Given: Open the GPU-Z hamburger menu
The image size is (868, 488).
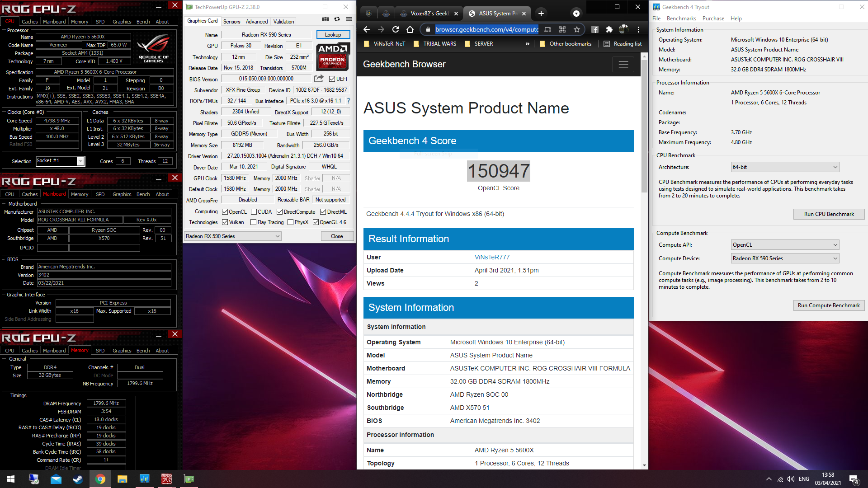Looking at the screenshot, I should click(x=349, y=19).
